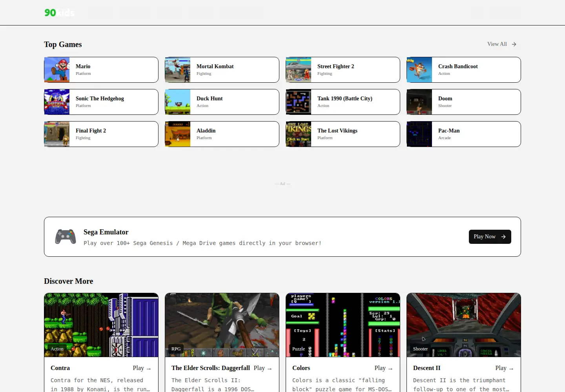Click Play link for Daggerfall
Screen dimensions: 565x392
click(263, 368)
